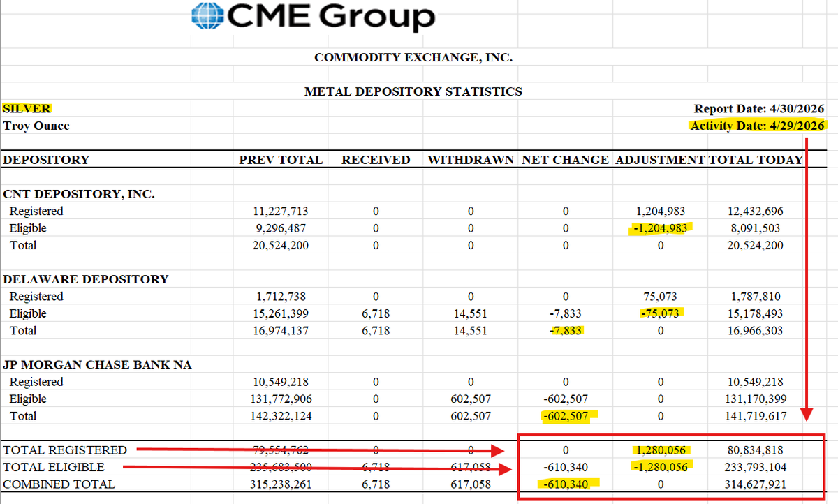Screen dimensions: 838x504
Task: Select the 'Report Date: 4/30/2026' cell
Action: tap(759, 109)
